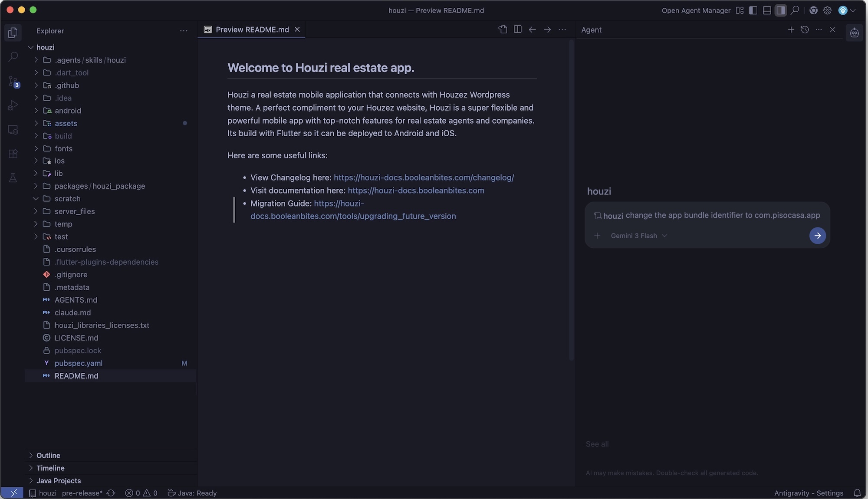Open notifications bell in status bar

[x=857, y=493]
